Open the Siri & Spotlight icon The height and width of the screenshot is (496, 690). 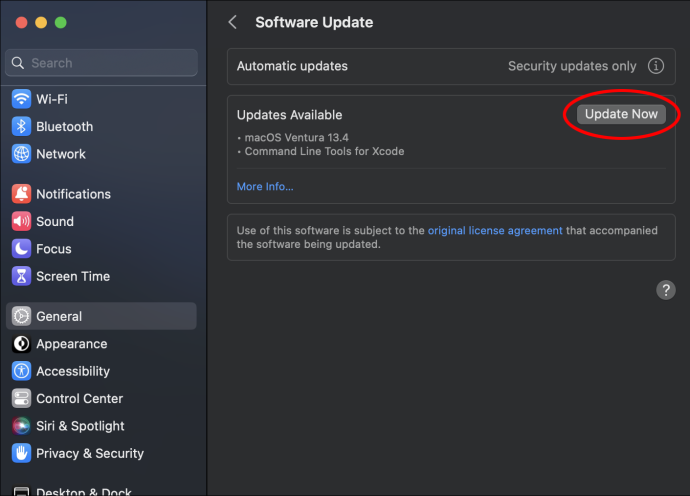(21, 426)
